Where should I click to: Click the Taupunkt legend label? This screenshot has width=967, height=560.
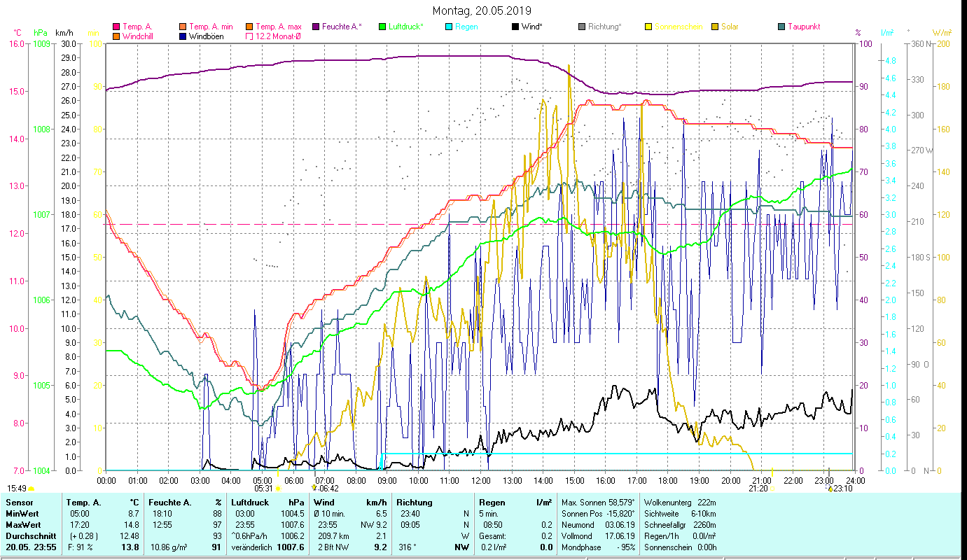point(803,27)
